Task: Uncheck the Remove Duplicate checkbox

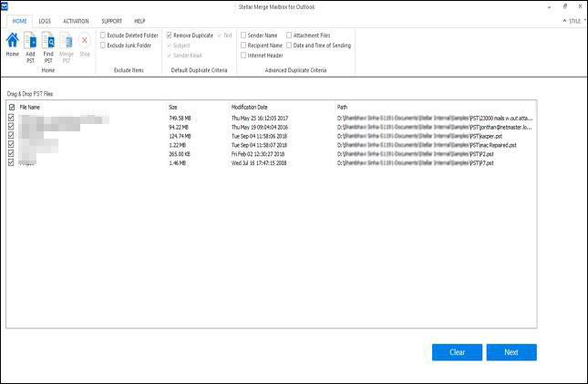Action: [170, 35]
